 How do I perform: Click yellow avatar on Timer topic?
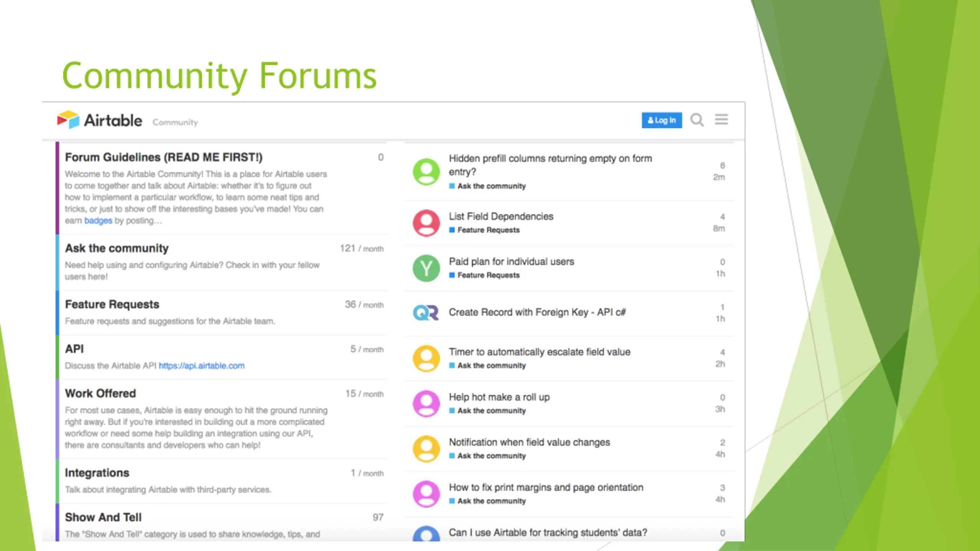point(426,358)
